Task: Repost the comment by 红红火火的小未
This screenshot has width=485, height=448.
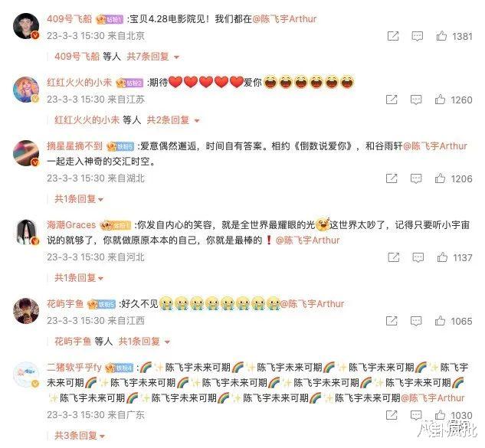Action: coord(392,100)
